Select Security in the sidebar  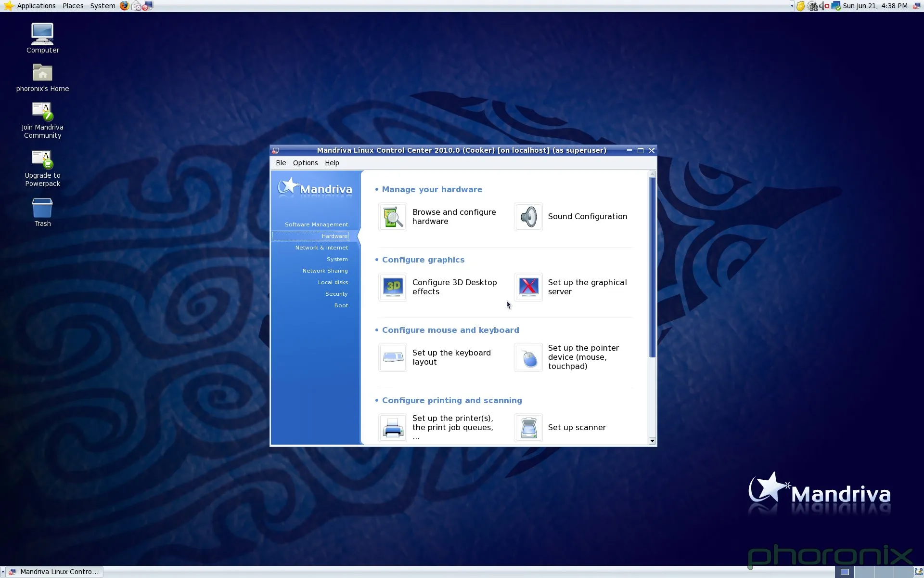(336, 294)
